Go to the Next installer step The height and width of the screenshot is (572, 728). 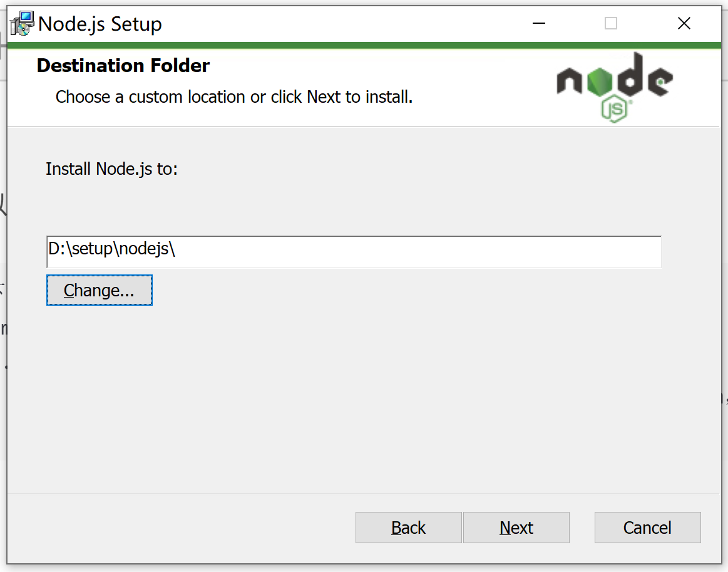click(516, 528)
